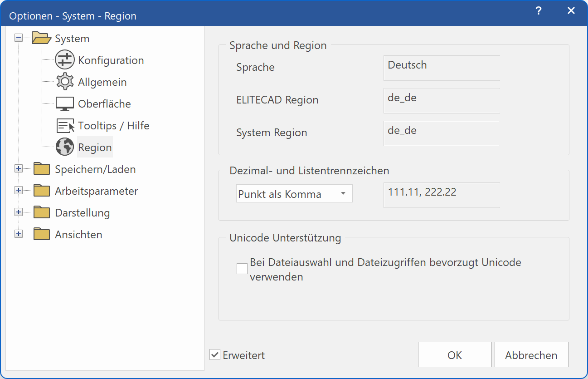588x379 pixels.
Task: Click the Allgemein gear icon
Action: pyautogui.click(x=64, y=82)
